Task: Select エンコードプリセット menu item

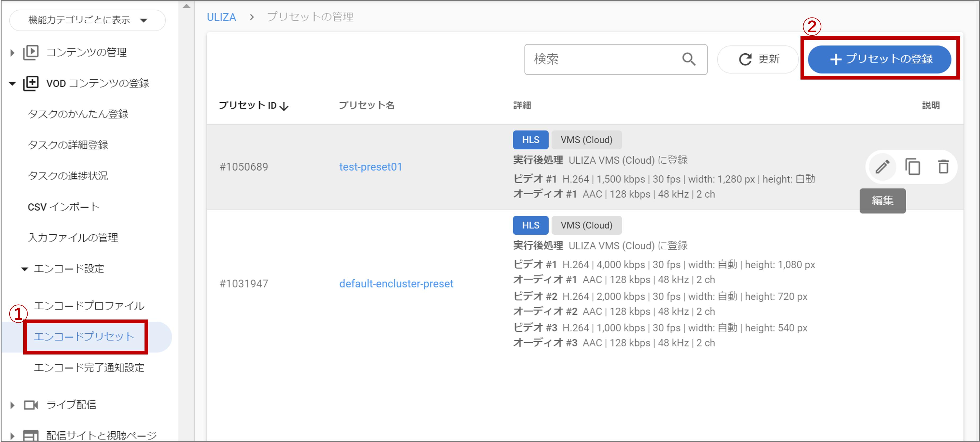Action: point(84,337)
